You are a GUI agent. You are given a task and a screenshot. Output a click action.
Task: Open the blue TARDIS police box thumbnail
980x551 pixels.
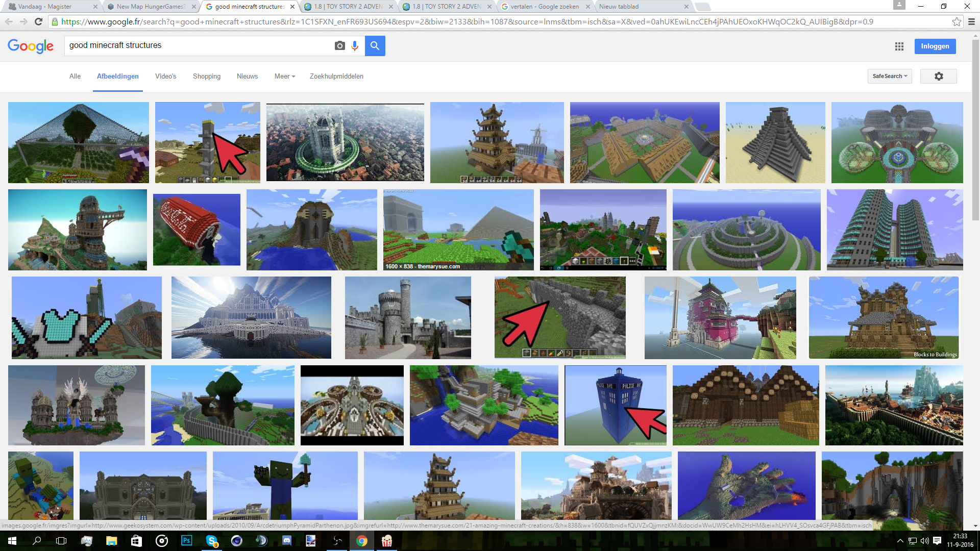pyautogui.click(x=616, y=405)
